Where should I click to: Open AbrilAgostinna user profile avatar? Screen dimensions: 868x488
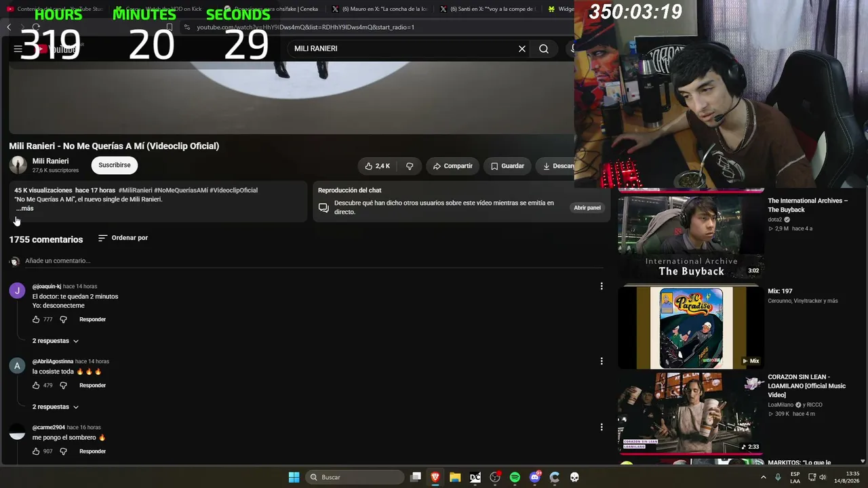click(17, 366)
